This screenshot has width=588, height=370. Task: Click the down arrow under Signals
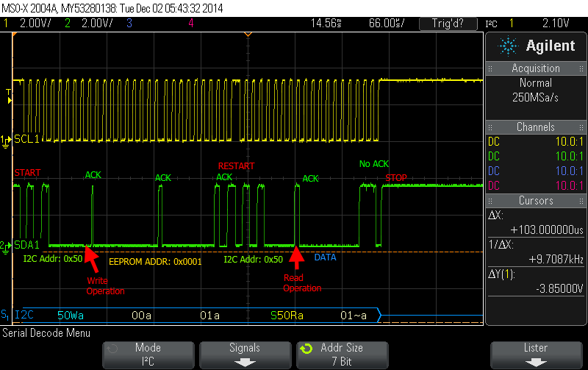click(245, 363)
